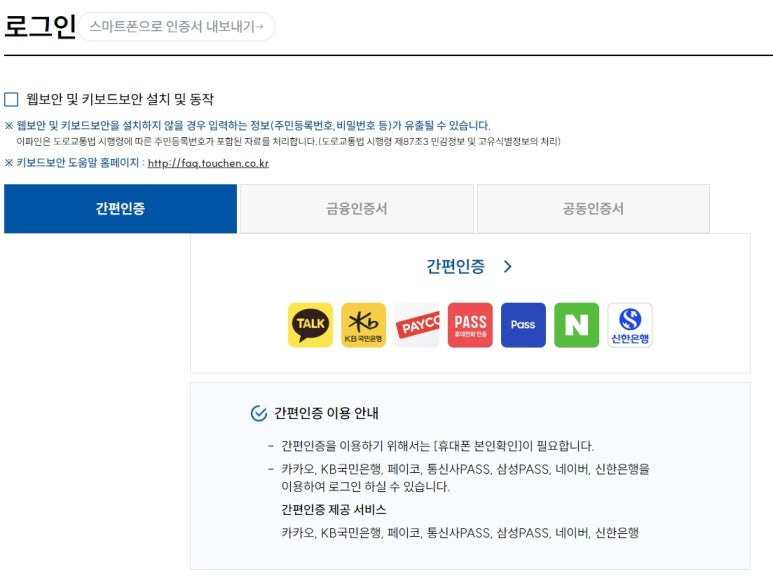Click the blue 웹보안 미설치 warning sentence
This screenshot has width=773, height=583.
247,125
